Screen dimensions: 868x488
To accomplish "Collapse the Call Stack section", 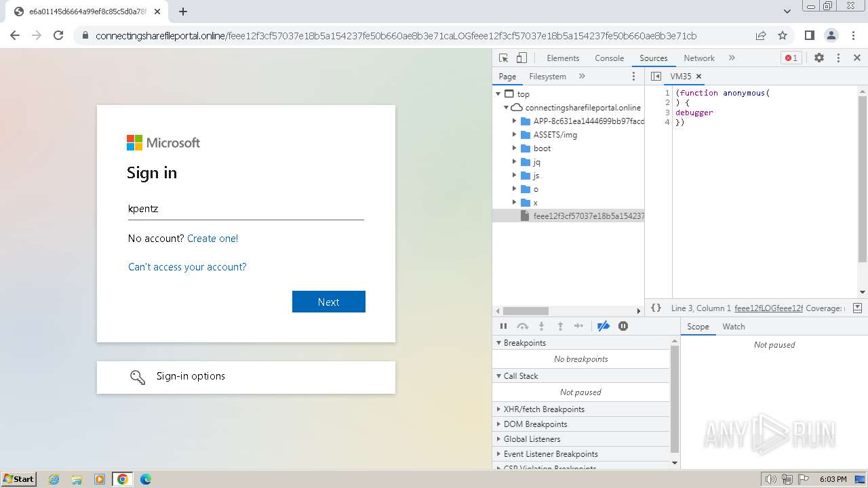I will (581, 376).
